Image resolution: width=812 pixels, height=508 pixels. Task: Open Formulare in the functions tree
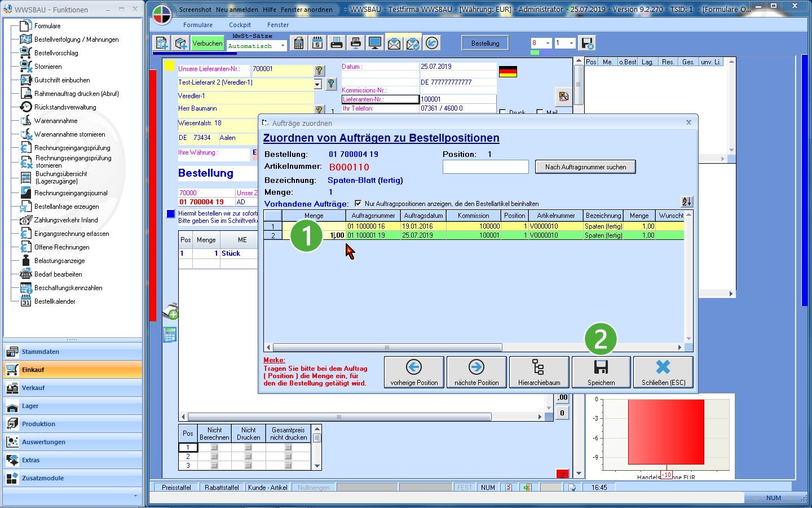(47, 26)
